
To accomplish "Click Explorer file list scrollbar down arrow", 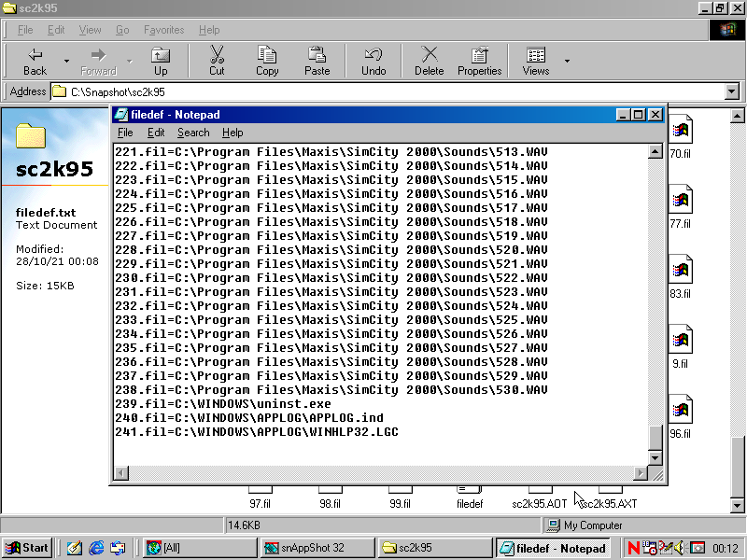I will (737, 506).
